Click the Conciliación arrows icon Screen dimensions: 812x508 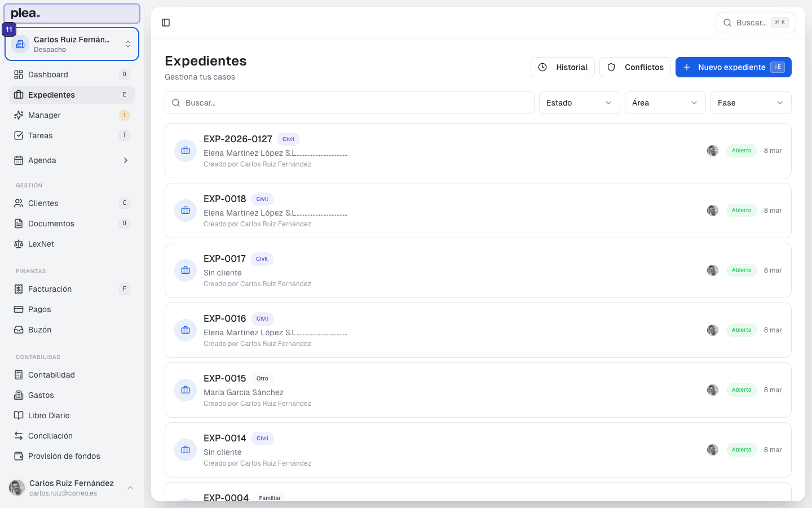[x=19, y=436]
